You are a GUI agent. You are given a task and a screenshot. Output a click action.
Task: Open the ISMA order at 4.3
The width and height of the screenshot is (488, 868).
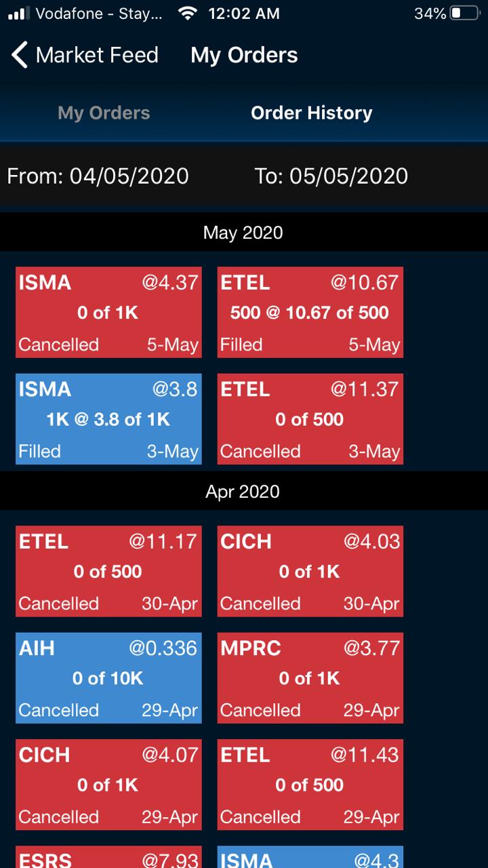click(x=310, y=858)
